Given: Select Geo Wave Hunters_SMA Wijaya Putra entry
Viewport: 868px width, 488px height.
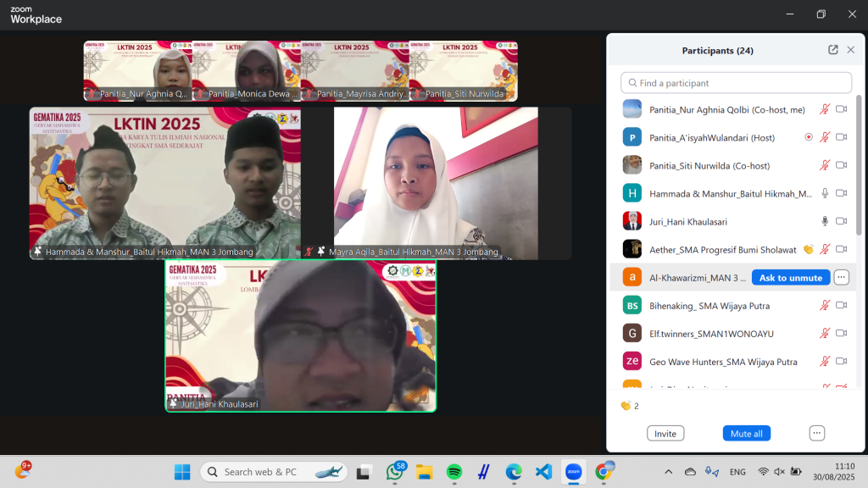Looking at the screenshot, I should click(x=722, y=362).
